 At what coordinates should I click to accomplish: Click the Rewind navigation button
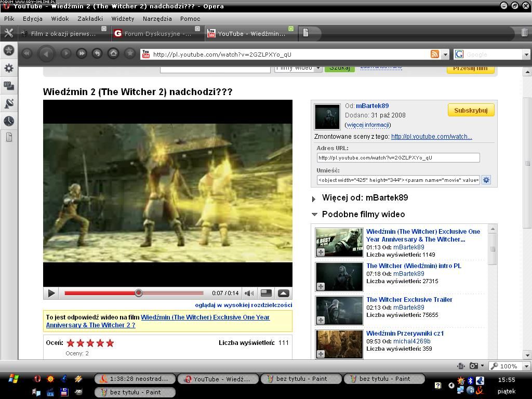tap(27, 54)
